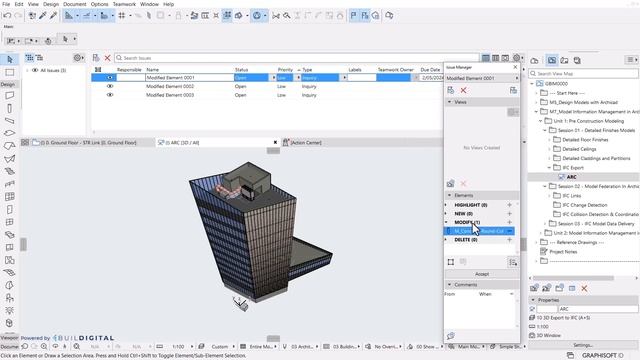Click the Navigator horizontal scrollbar
This screenshot has width=640, height=360.
(573, 278)
